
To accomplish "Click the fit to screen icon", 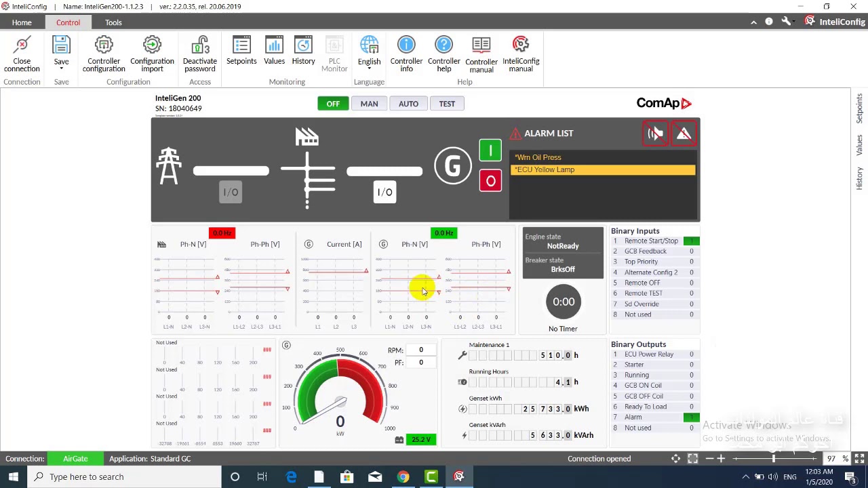I will click(x=692, y=459).
